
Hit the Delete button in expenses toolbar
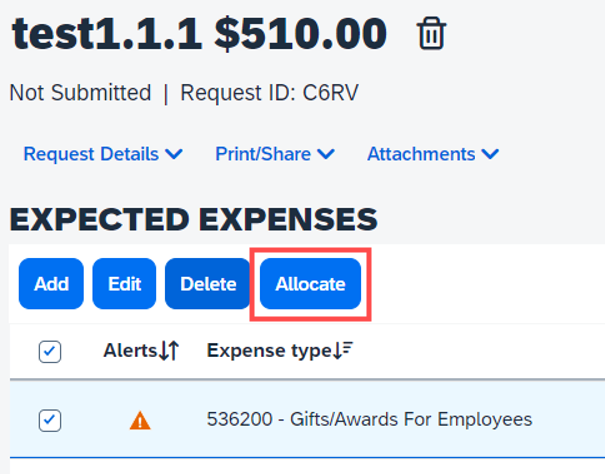[x=208, y=284]
